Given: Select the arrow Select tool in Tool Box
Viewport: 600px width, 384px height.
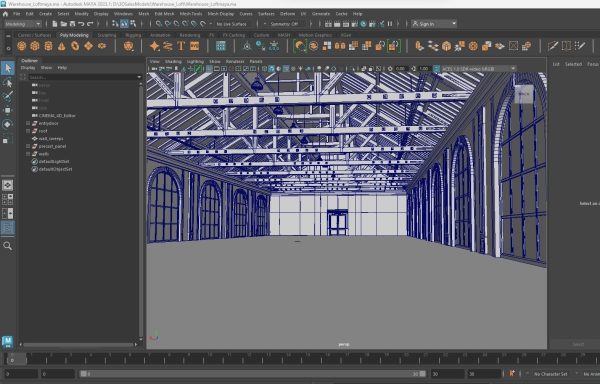Looking at the screenshot, I should 8,68.
